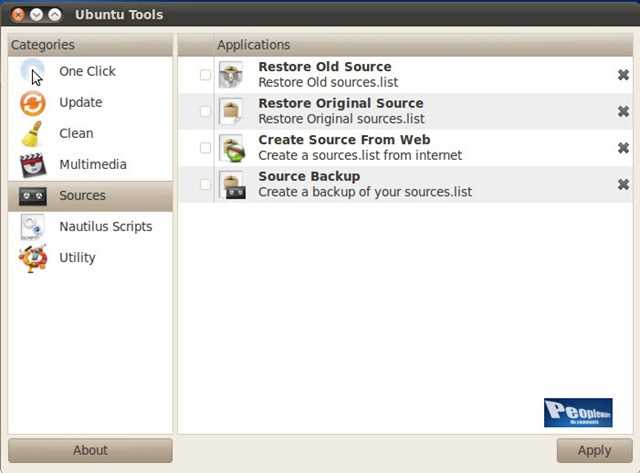Enable the Create Source From Web checkbox
This screenshot has width=640, height=473.
(x=205, y=148)
